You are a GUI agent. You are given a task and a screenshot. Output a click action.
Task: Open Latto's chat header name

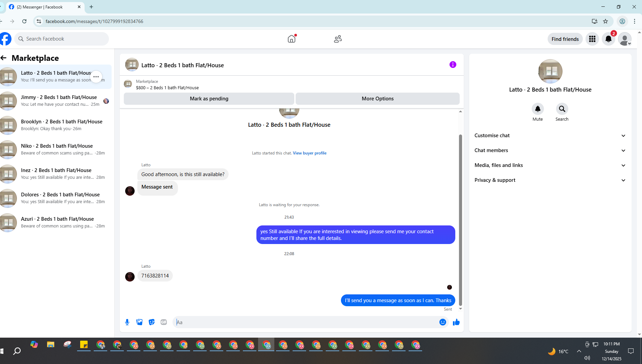pyautogui.click(x=183, y=65)
